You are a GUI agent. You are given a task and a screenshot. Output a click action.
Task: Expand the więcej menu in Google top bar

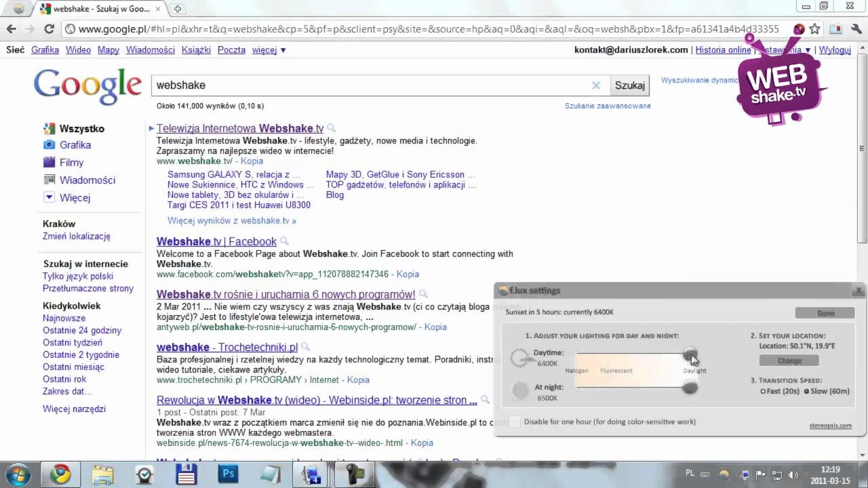point(269,50)
